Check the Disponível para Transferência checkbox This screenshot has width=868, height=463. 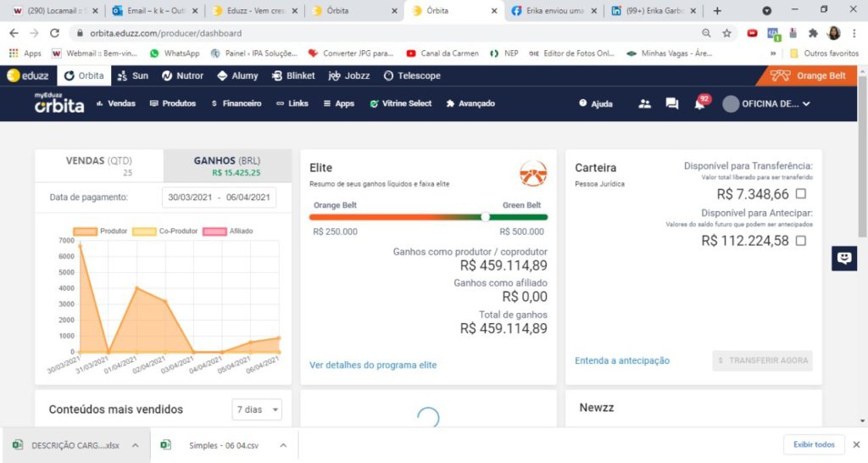pos(800,193)
